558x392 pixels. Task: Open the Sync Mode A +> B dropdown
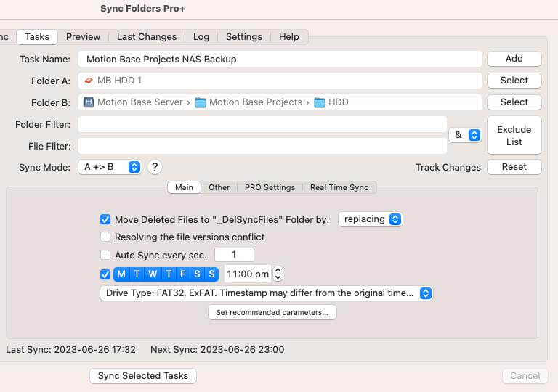[110, 167]
